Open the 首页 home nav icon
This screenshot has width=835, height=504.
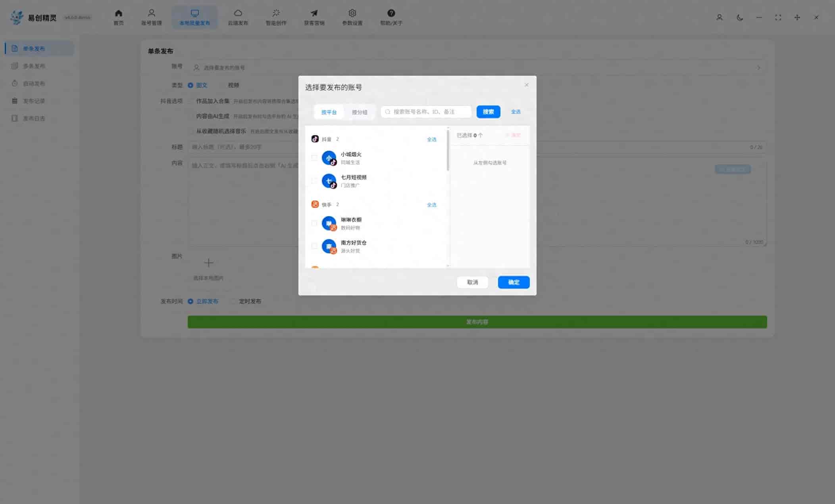[118, 13]
